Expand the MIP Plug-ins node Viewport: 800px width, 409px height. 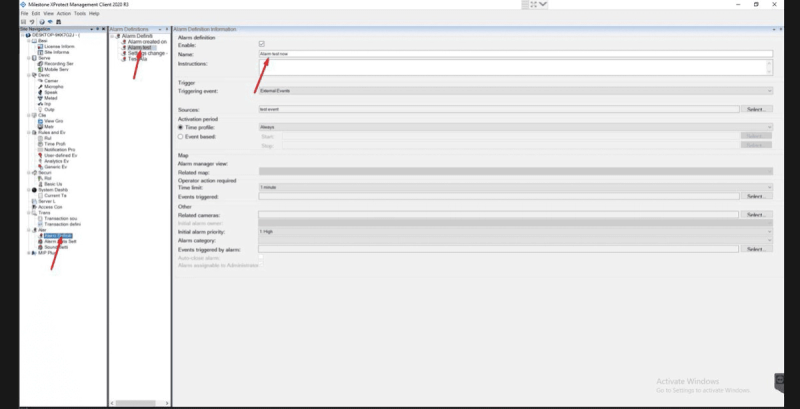coord(29,252)
